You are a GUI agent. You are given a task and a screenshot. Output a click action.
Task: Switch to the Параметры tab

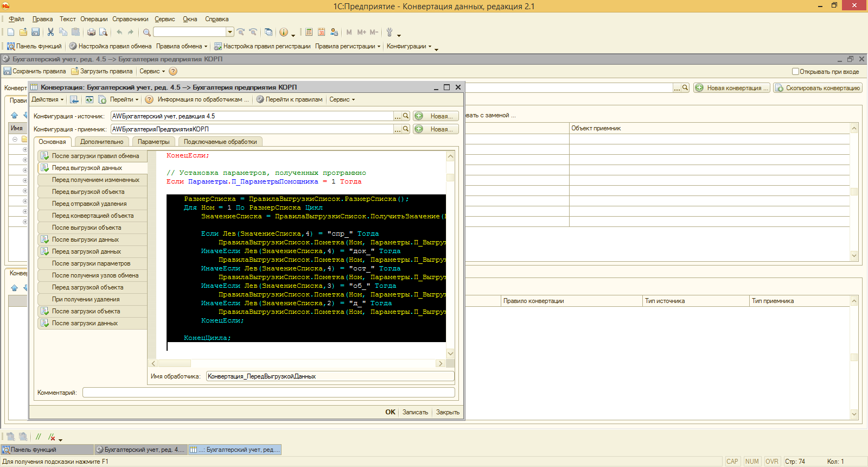click(x=154, y=142)
